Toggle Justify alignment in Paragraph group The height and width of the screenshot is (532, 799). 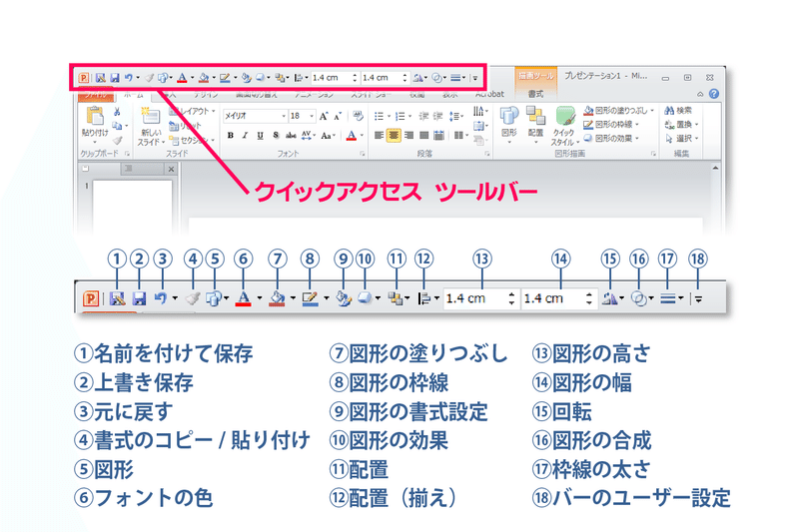coord(423,136)
